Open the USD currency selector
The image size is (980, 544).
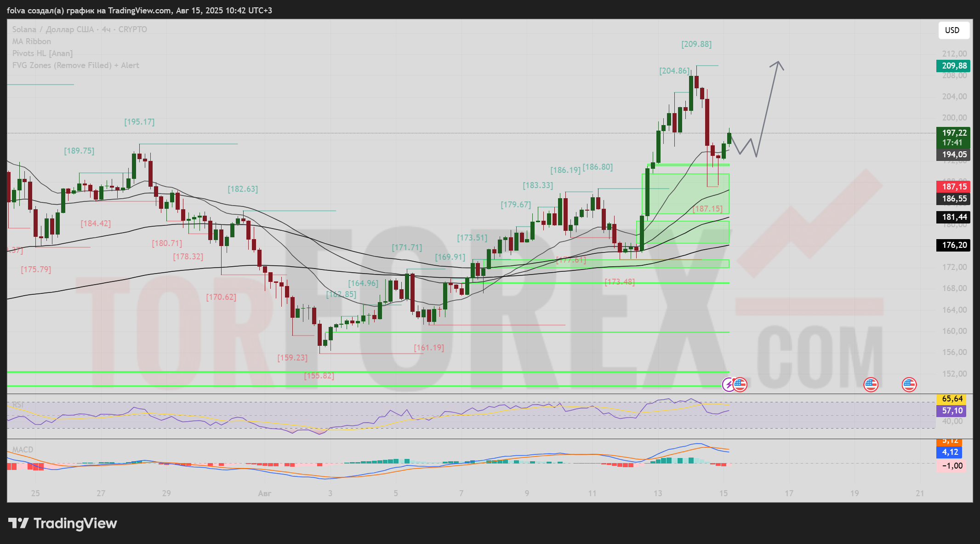(953, 30)
